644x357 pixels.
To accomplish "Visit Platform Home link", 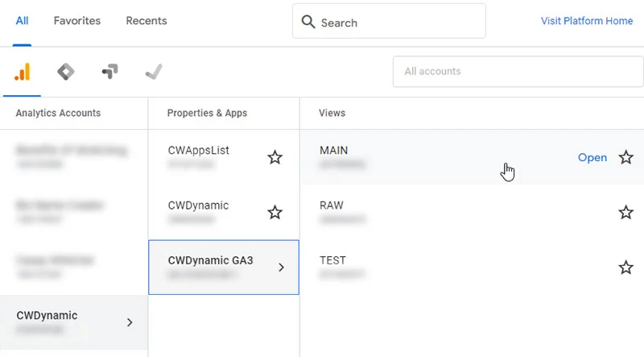I will coord(587,21).
